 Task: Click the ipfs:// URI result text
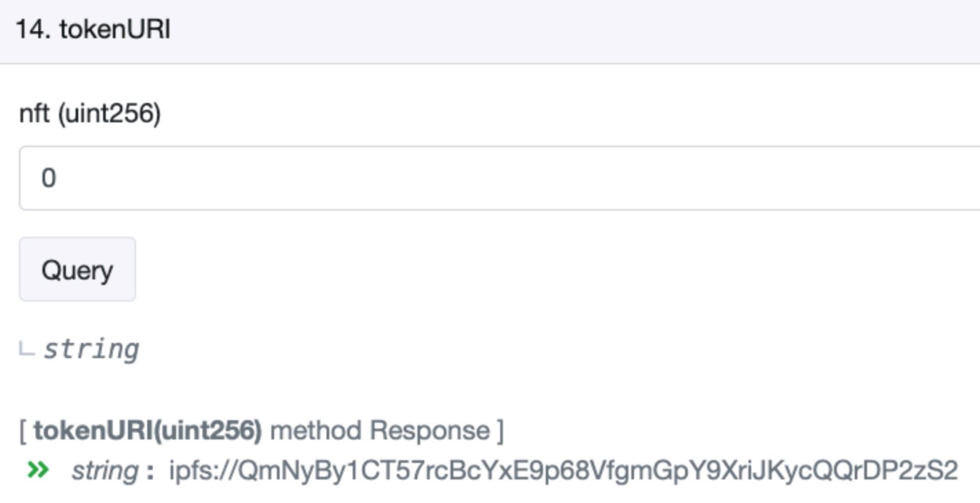coord(563,471)
